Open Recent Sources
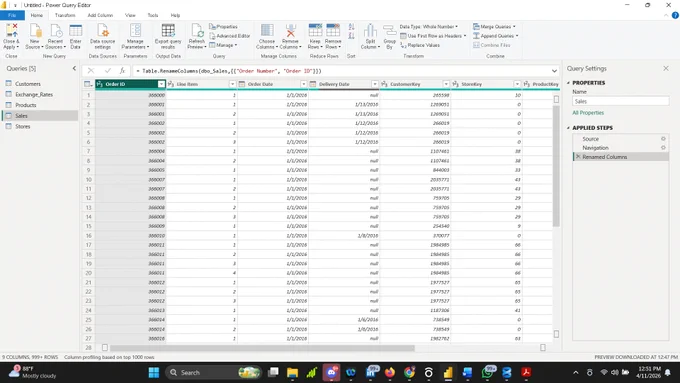This screenshot has width=680, height=383. pos(55,37)
